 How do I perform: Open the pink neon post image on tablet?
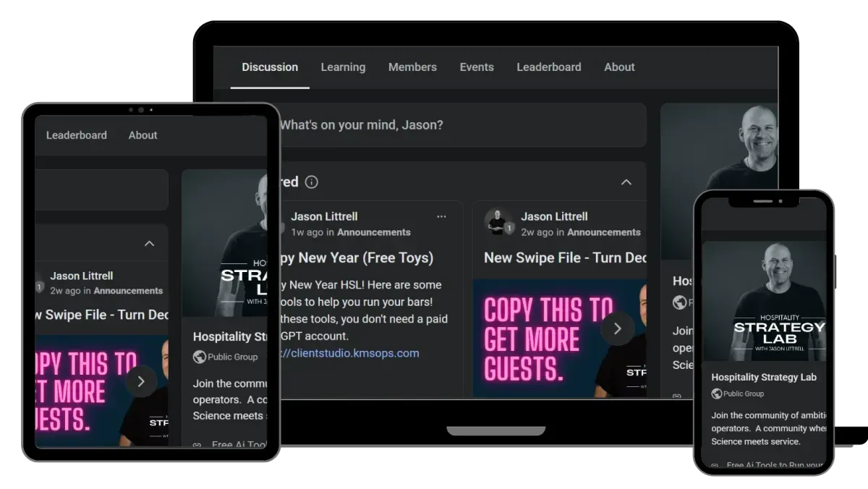[102, 391]
